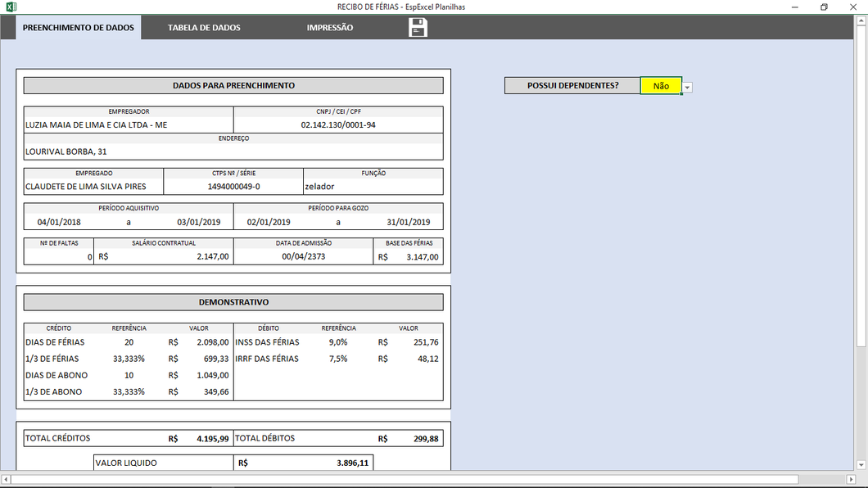Click the Nº de Faltas field
The image size is (868, 488).
point(59,256)
